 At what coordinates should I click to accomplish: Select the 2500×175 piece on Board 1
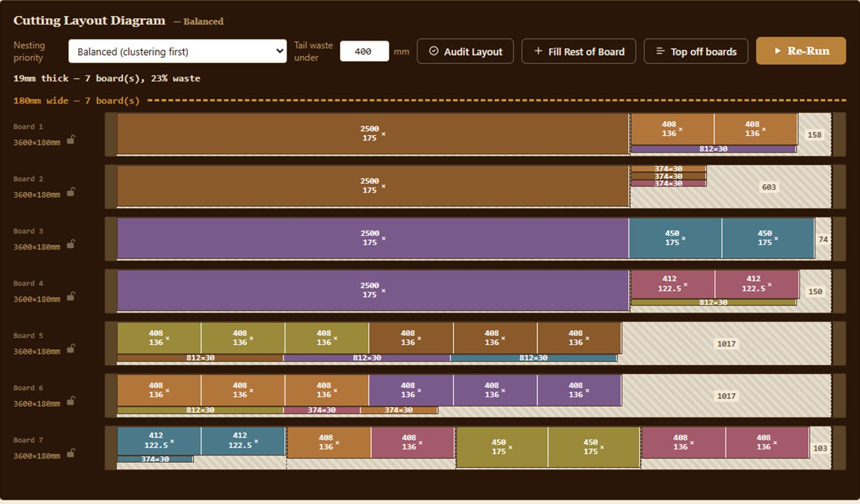tap(373, 134)
